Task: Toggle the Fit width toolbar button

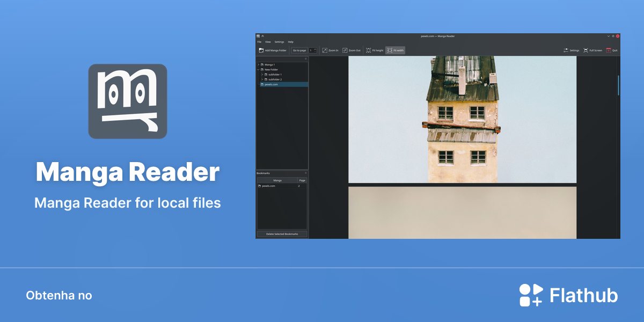Action: point(395,50)
